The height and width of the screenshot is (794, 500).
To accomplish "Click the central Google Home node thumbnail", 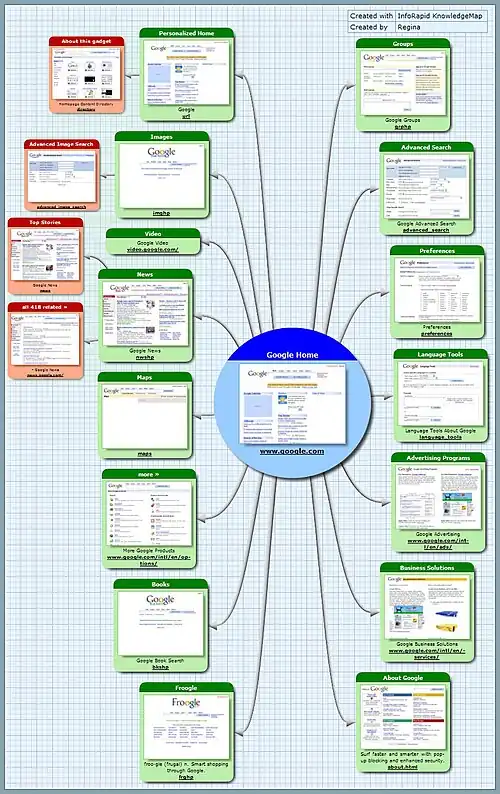I will pos(292,403).
